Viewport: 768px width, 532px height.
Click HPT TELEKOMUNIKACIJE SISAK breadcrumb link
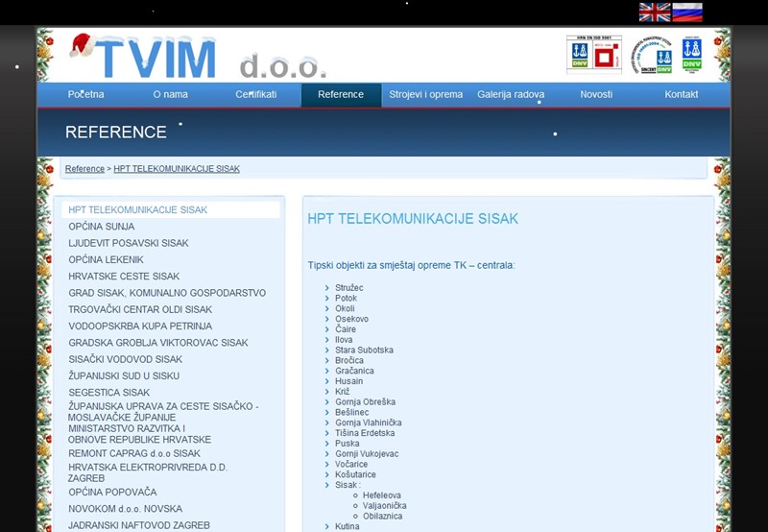click(x=177, y=168)
